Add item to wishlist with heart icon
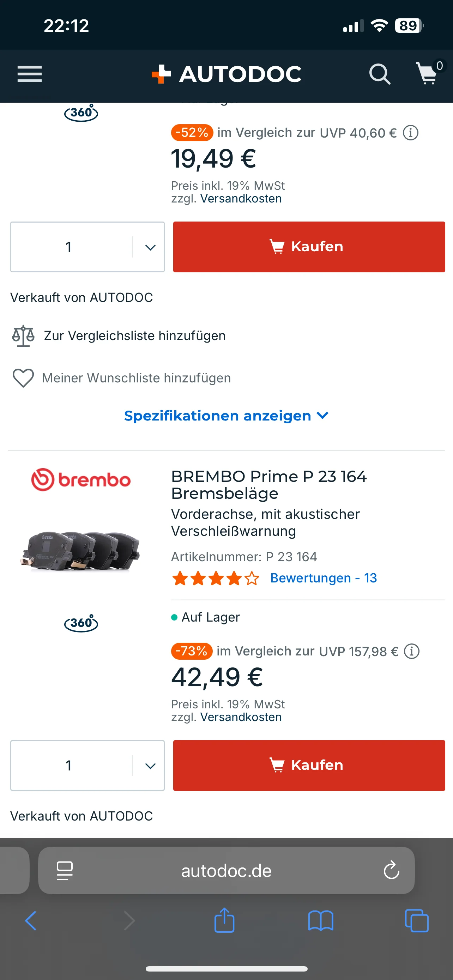The width and height of the screenshot is (453, 980). tap(23, 378)
